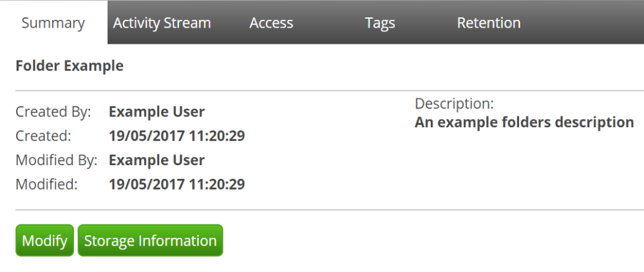
Task: Select the Created timestamp value
Action: tap(176, 136)
